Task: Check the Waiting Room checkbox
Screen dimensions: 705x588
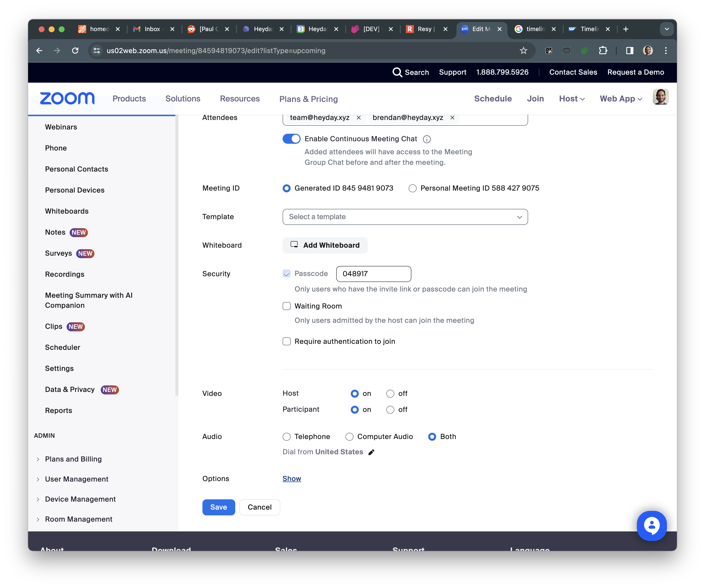Action: 286,306
